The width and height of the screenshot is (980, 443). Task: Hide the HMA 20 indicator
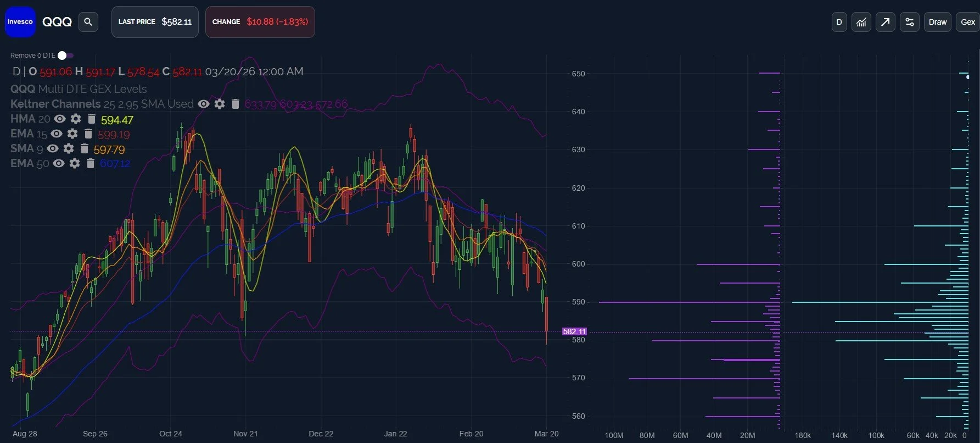(60, 119)
